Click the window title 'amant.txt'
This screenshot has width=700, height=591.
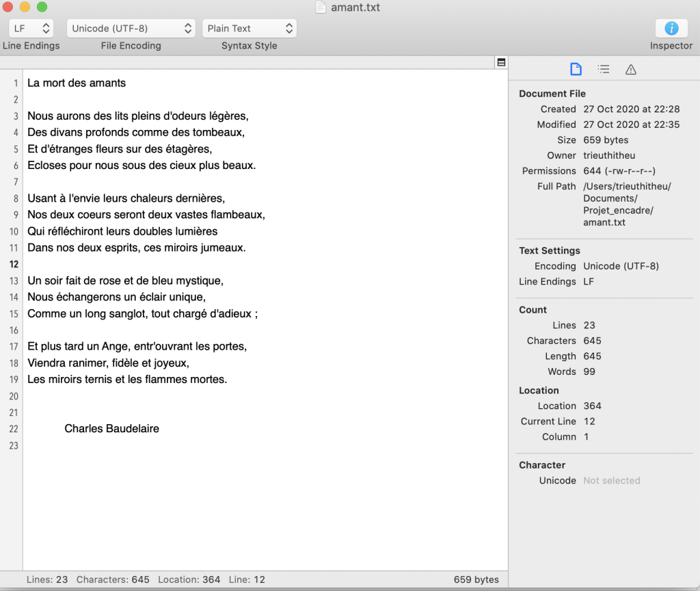pyautogui.click(x=355, y=8)
